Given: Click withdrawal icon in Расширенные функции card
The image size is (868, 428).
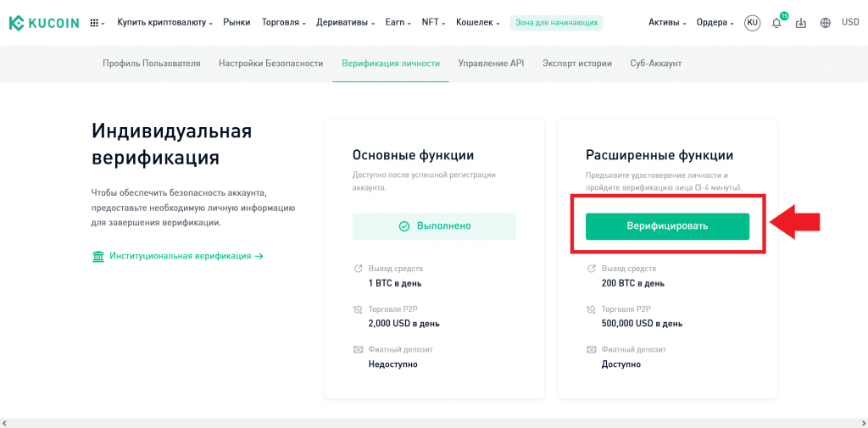Looking at the screenshot, I should (591, 269).
